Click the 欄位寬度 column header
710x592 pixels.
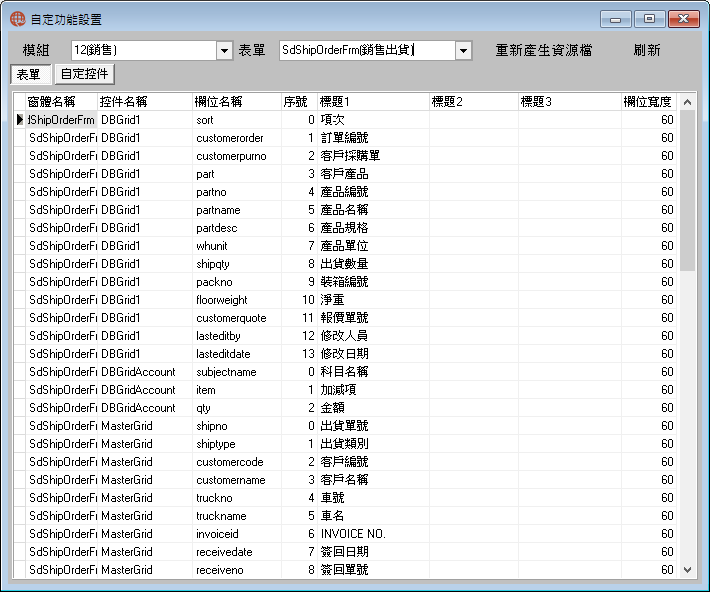tap(648, 101)
